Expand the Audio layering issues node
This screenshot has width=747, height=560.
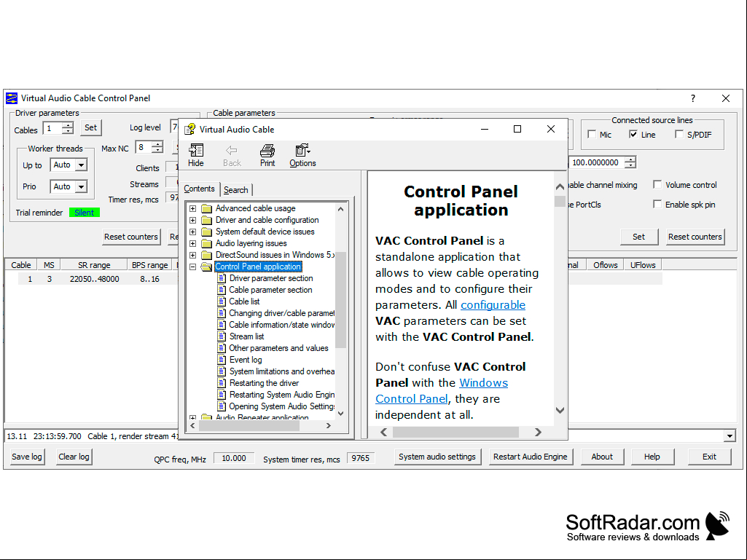click(192, 243)
